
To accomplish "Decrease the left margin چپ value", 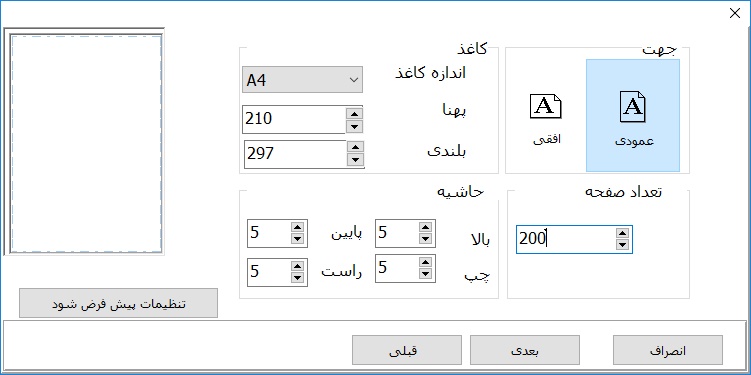I will 425,274.
